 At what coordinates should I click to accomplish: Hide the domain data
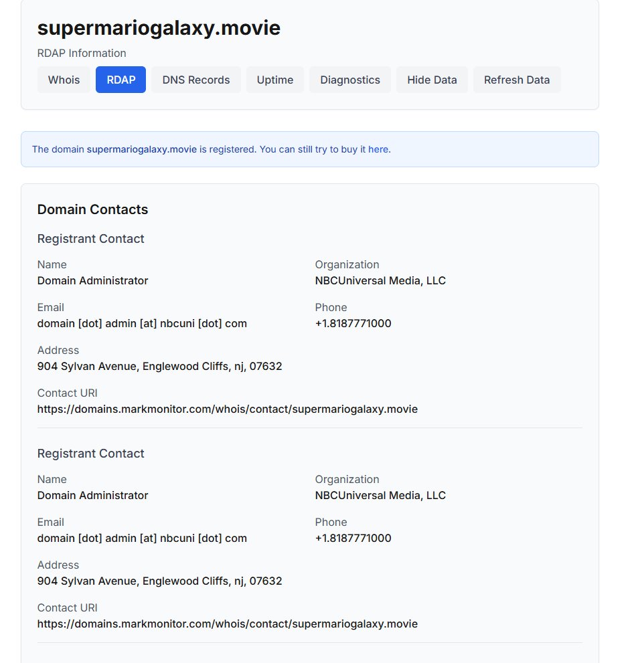[x=432, y=80]
